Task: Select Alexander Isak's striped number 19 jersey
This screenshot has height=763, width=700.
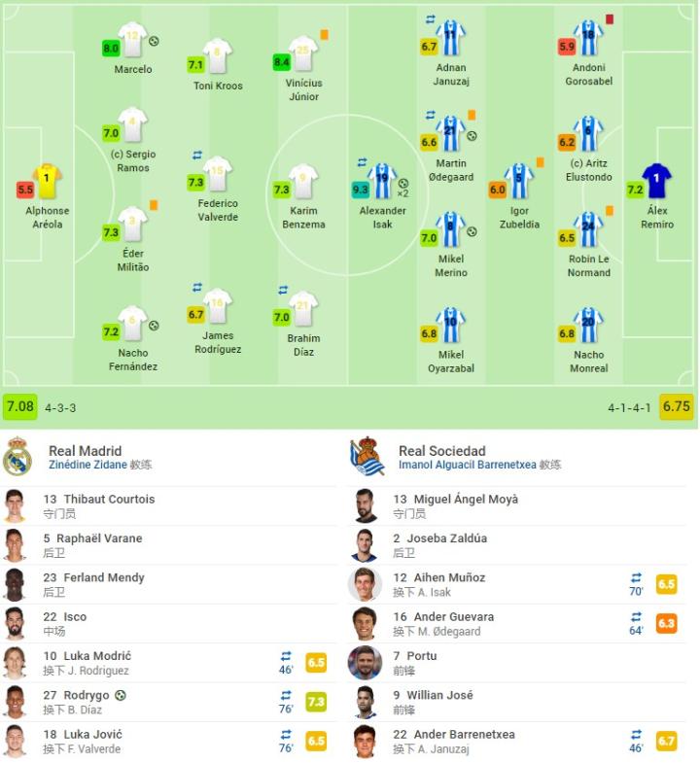Action: 382,180
